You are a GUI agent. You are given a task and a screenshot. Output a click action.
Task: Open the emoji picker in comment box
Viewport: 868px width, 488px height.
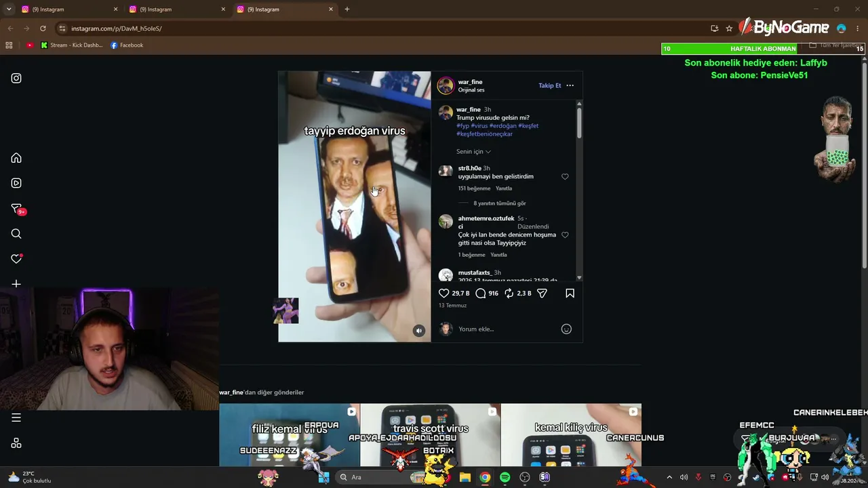click(566, 329)
